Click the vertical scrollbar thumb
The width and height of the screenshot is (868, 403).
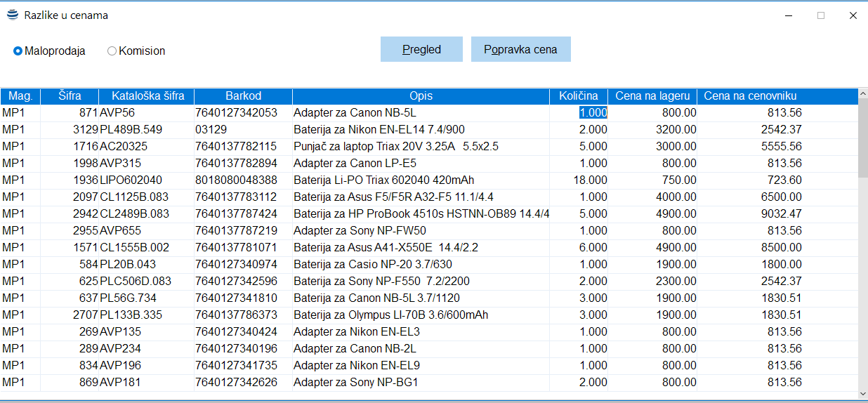[862, 140]
